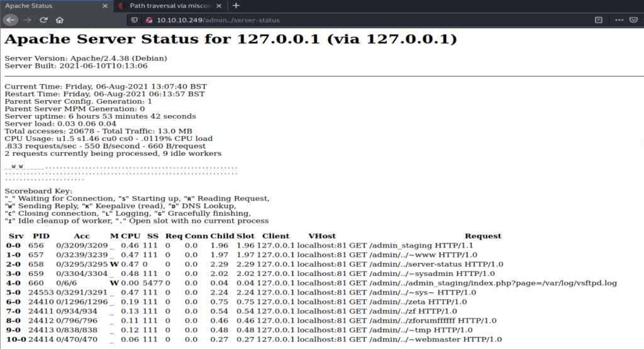This screenshot has width=644, height=349.
Task: Click PID 24553 in row 5-0
Action: pyautogui.click(x=41, y=293)
